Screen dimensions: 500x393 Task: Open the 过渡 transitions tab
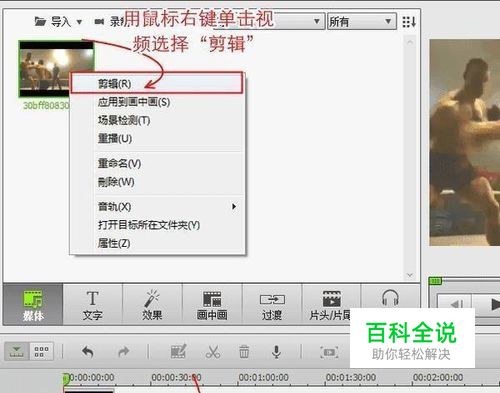[272, 304]
